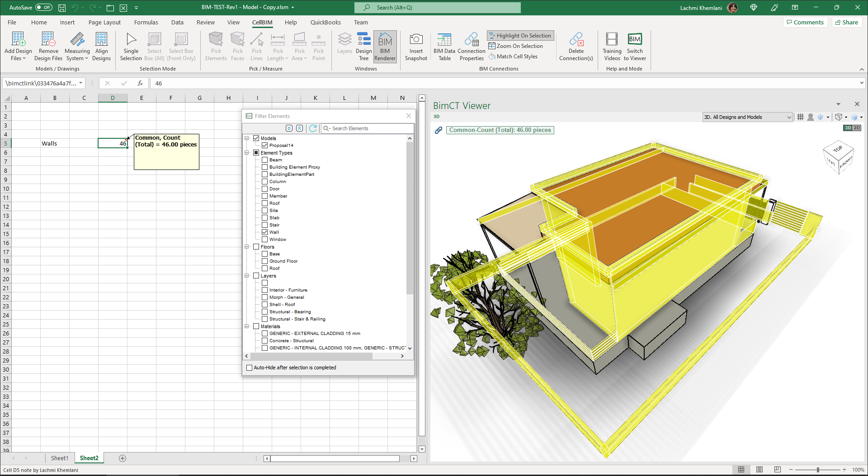The image size is (868, 476).
Task: Refresh the Filter Elements list
Action: click(313, 128)
